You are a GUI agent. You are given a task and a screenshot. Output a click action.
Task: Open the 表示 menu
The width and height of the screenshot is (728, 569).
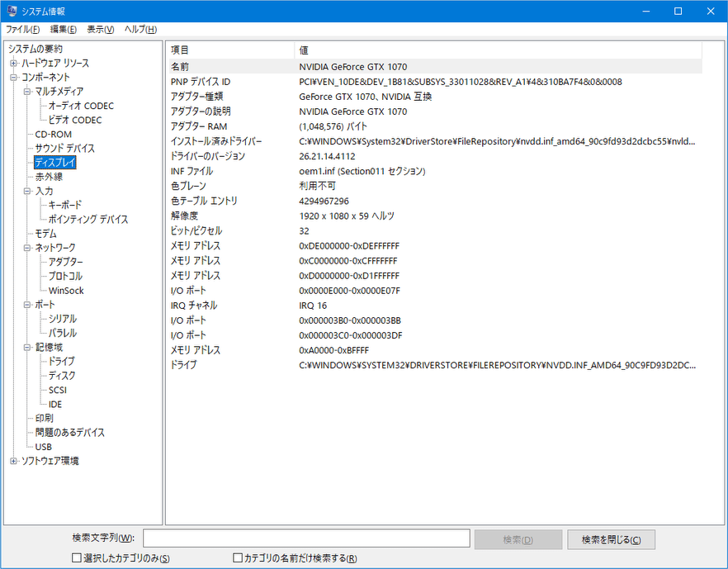click(101, 30)
